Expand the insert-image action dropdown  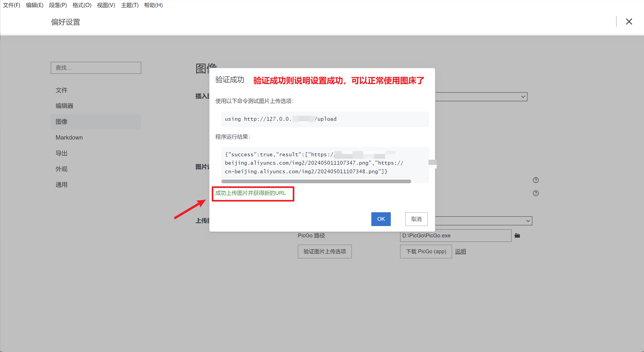click(x=481, y=96)
